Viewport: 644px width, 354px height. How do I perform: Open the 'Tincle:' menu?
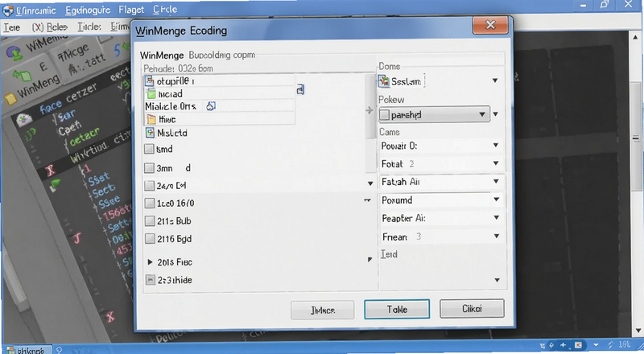[89, 27]
